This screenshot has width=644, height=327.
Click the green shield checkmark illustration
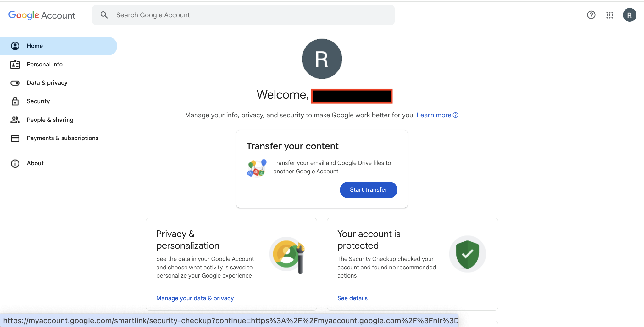click(467, 254)
